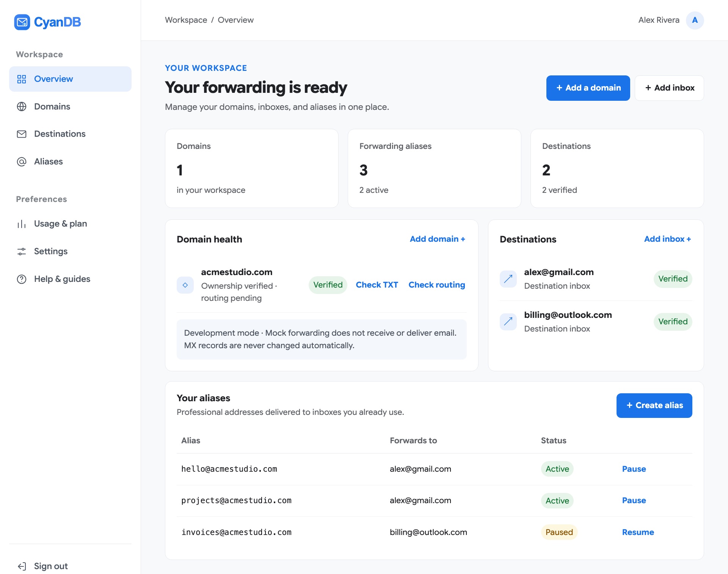This screenshot has width=728, height=574.
Task: Click the user avatar with letter A
Action: point(695,20)
